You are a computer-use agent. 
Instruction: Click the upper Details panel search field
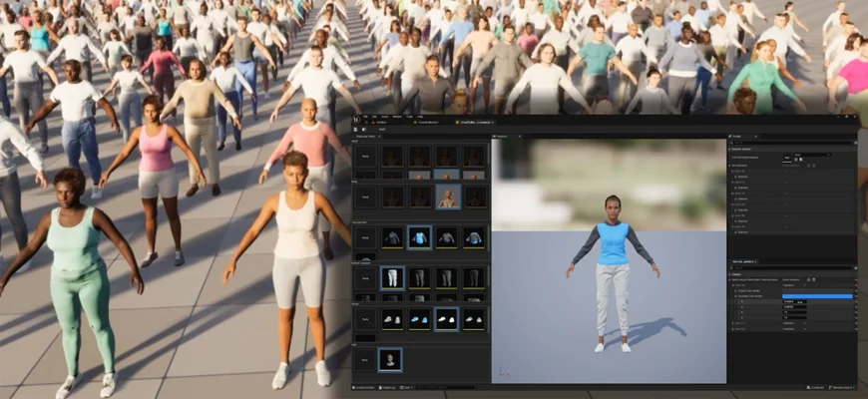(x=789, y=143)
